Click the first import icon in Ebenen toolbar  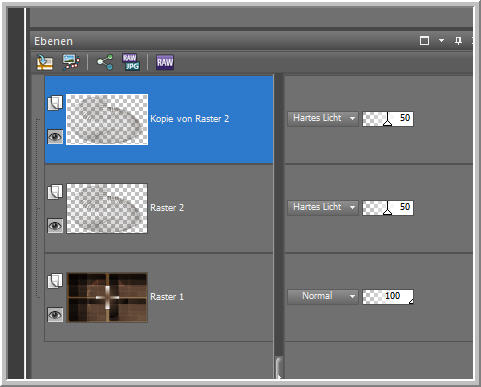[x=45, y=62]
